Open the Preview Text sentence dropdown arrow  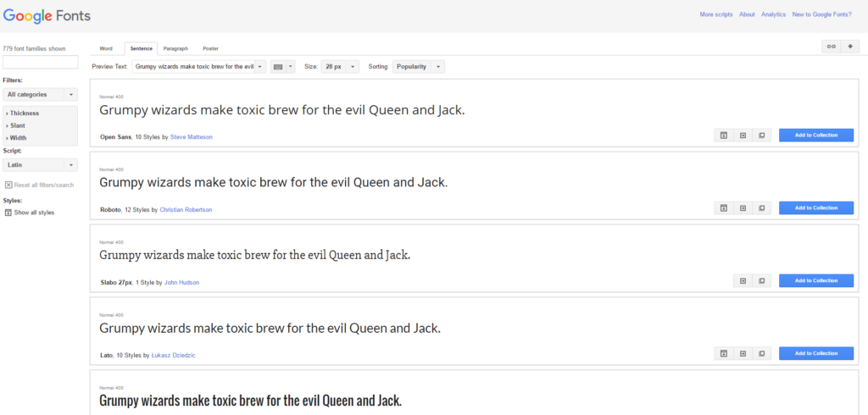pyautogui.click(x=261, y=66)
